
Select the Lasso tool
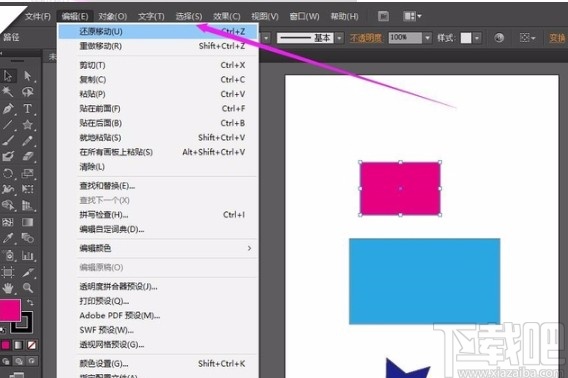pyautogui.click(x=28, y=92)
